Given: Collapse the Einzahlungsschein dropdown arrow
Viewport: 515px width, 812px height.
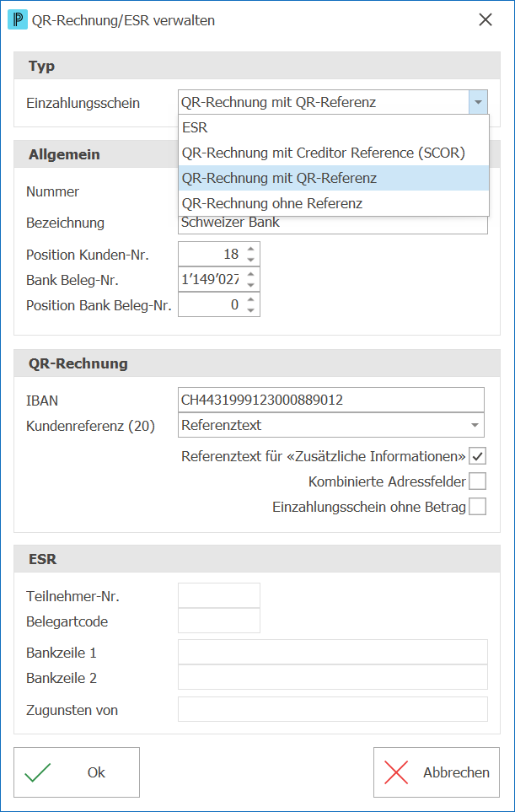Looking at the screenshot, I should click(478, 103).
